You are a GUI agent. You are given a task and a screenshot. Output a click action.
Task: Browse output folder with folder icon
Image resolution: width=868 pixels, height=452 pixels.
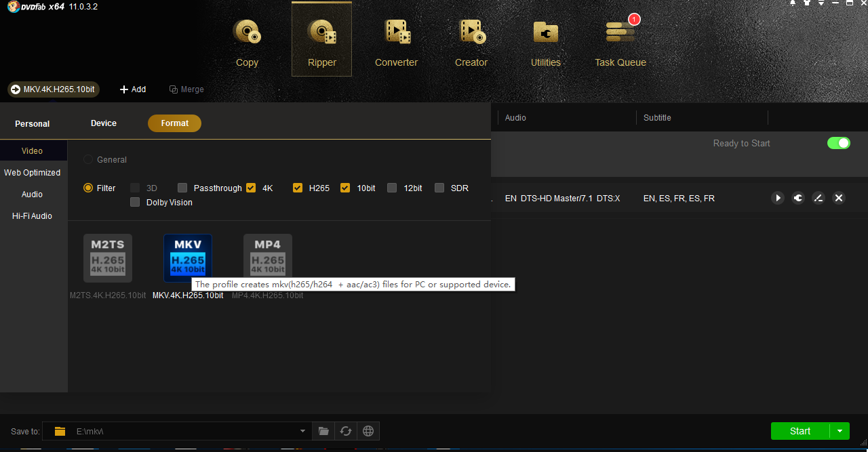[323, 431]
